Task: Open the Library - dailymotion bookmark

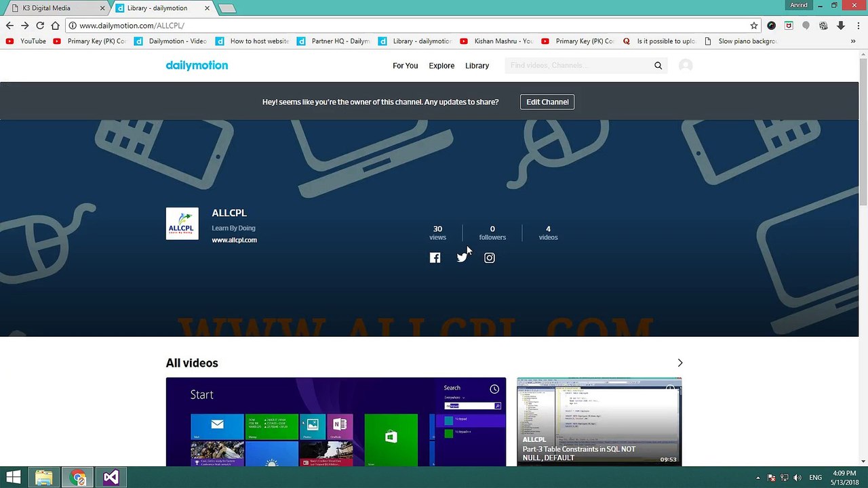Action: tap(415, 41)
